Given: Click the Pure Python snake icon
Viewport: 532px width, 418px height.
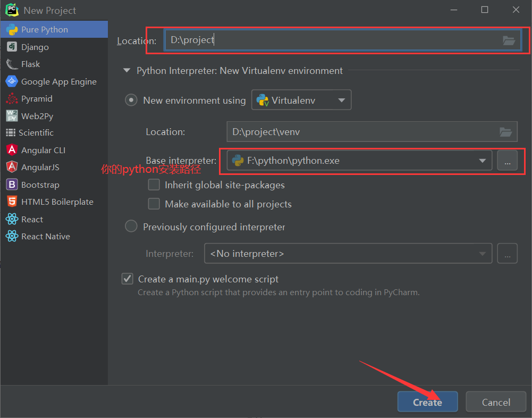Looking at the screenshot, I should click(x=12, y=30).
